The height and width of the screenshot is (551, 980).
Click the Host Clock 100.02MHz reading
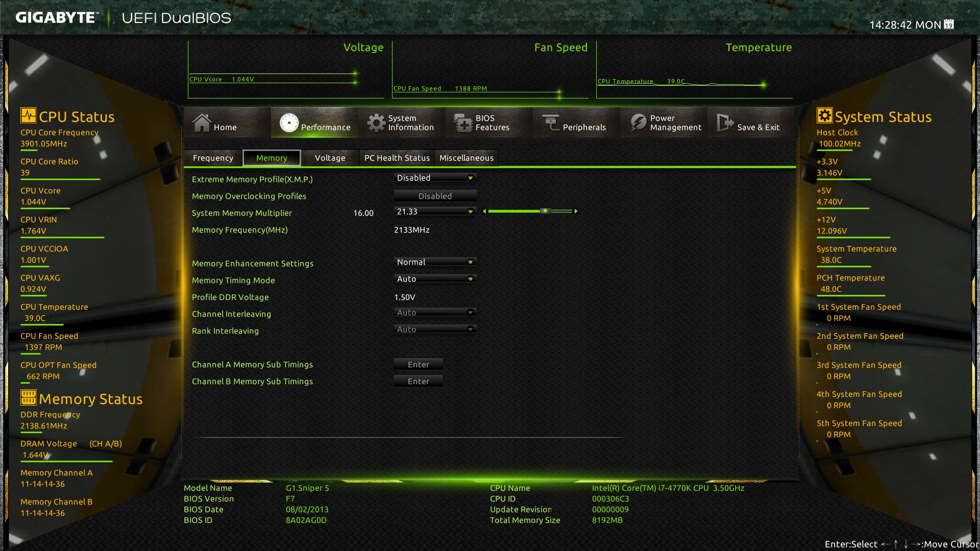pyautogui.click(x=840, y=143)
